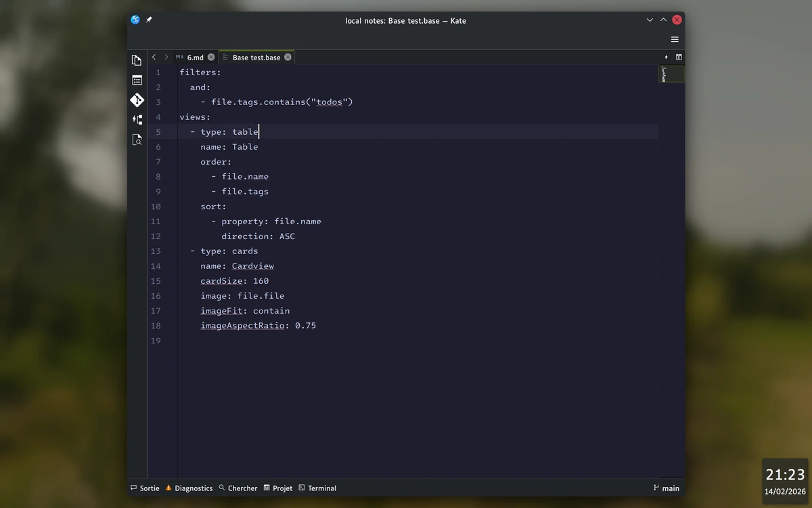The image size is (812, 508).
Task: Open the hamburger menu of Kate
Action: pyautogui.click(x=674, y=39)
